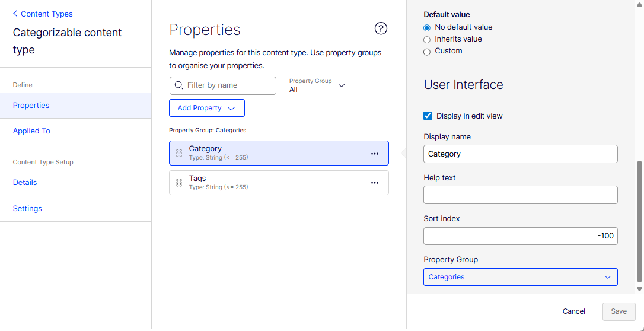Click the side panel vertical scrollbar
644x331 pixels.
tap(639, 221)
